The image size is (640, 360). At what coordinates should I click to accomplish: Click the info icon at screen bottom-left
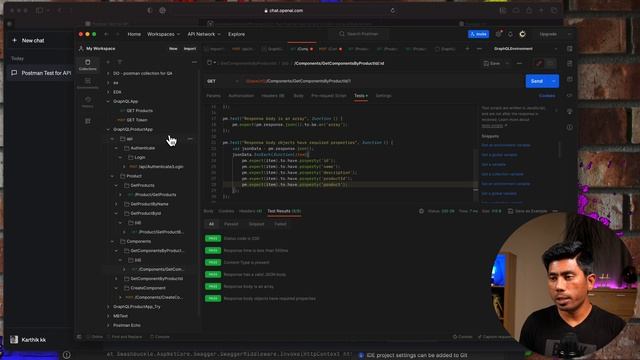[x=67, y=355]
